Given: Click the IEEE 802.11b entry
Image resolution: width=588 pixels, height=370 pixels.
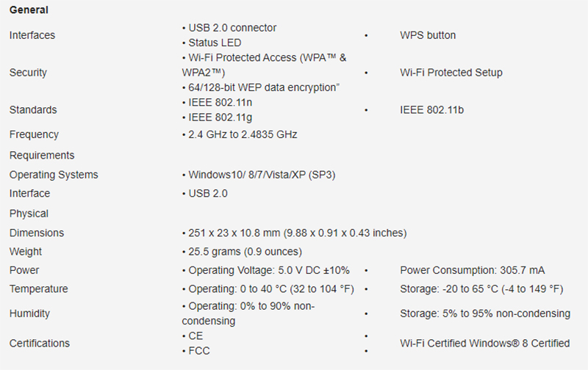Looking at the screenshot, I should tap(432, 110).
